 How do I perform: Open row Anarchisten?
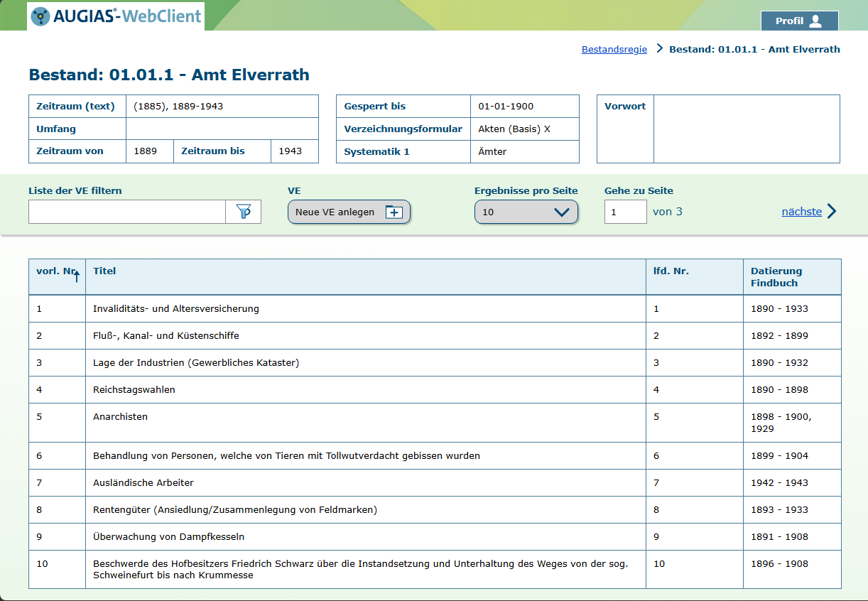(x=435, y=423)
